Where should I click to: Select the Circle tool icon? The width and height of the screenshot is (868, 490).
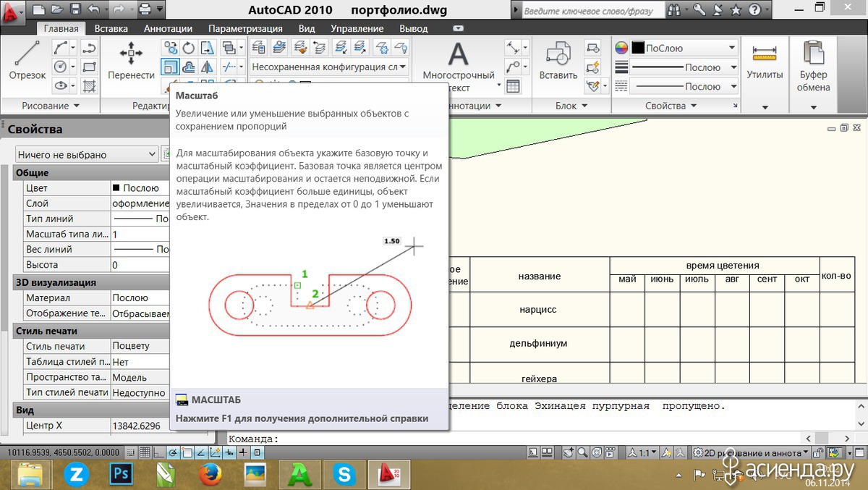point(61,67)
